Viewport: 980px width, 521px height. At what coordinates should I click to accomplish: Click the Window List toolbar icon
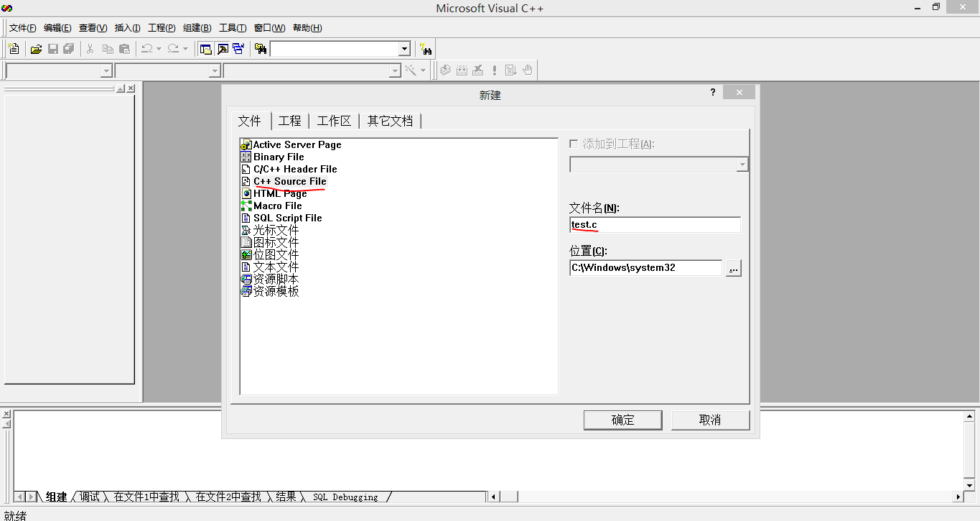pos(238,49)
